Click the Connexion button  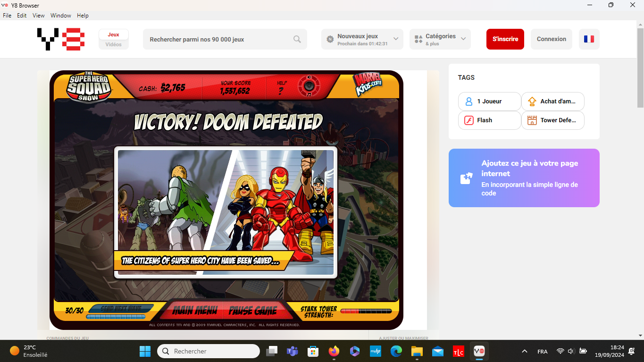tap(551, 39)
